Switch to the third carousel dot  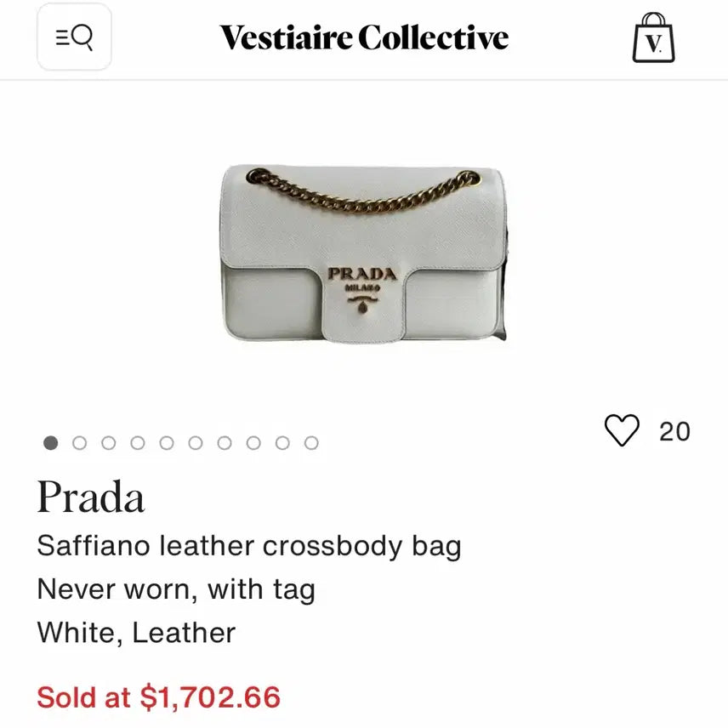109,443
